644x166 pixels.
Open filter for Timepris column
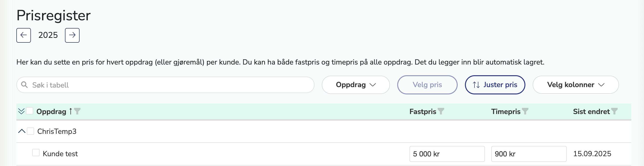(525, 111)
